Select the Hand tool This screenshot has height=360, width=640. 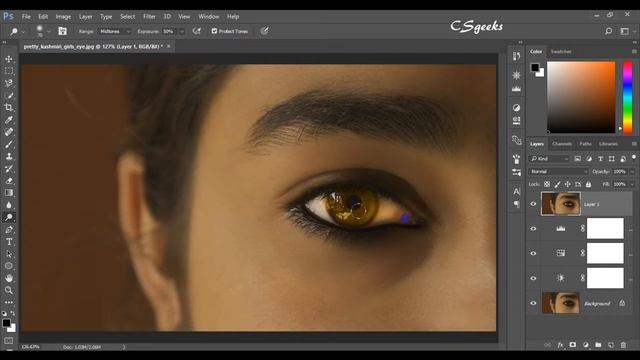click(9, 278)
